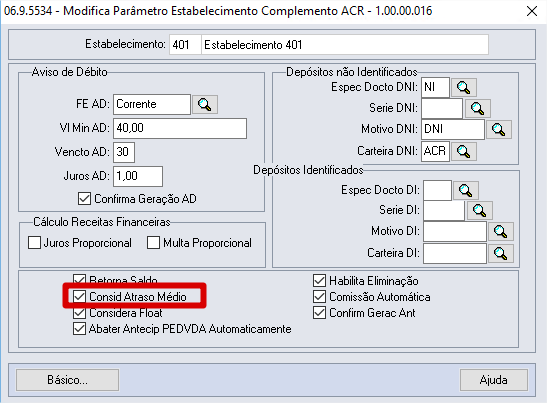Open lookup magnifier for FE AD field

tap(205, 104)
